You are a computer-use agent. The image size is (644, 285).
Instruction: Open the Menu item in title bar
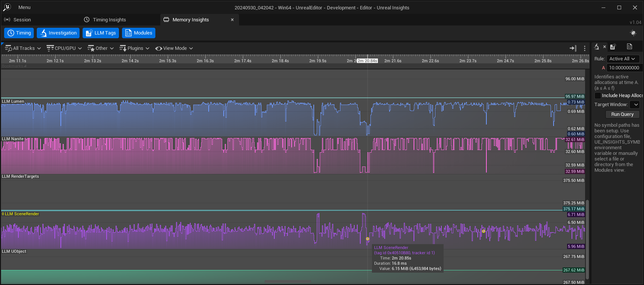coord(24,7)
